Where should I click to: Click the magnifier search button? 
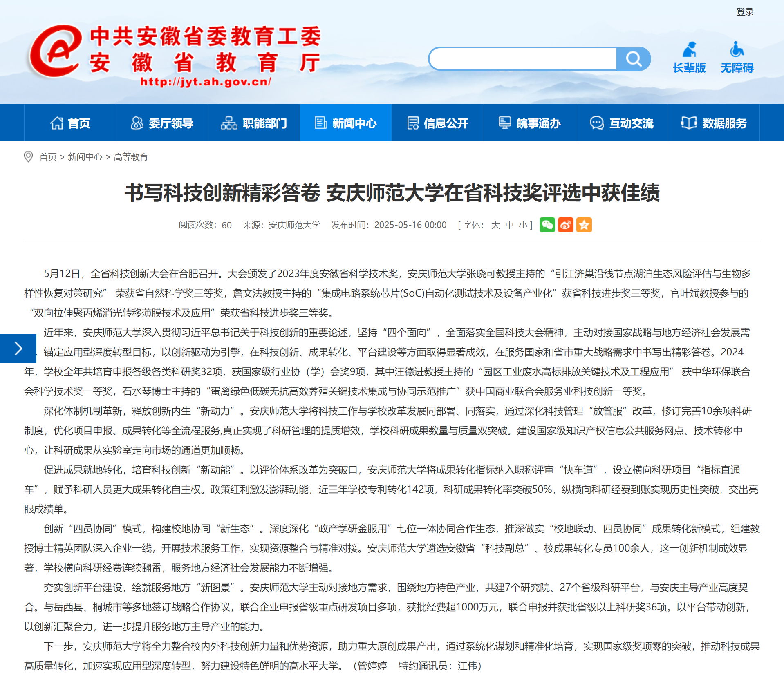click(x=633, y=59)
